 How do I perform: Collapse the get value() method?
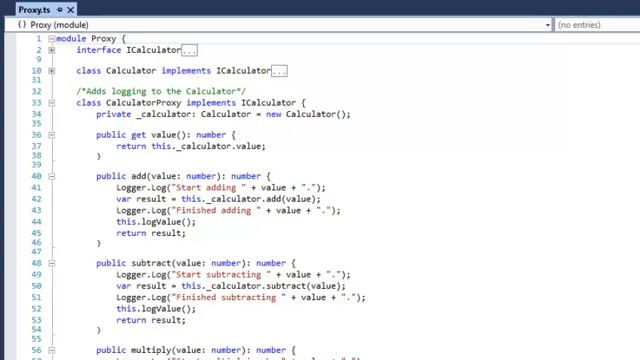pos(51,135)
